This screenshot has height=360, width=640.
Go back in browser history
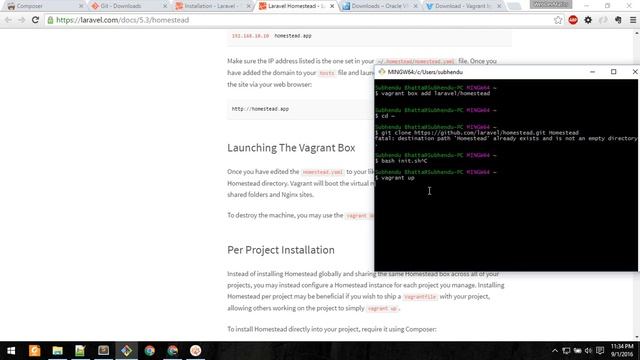[x=8, y=20]
